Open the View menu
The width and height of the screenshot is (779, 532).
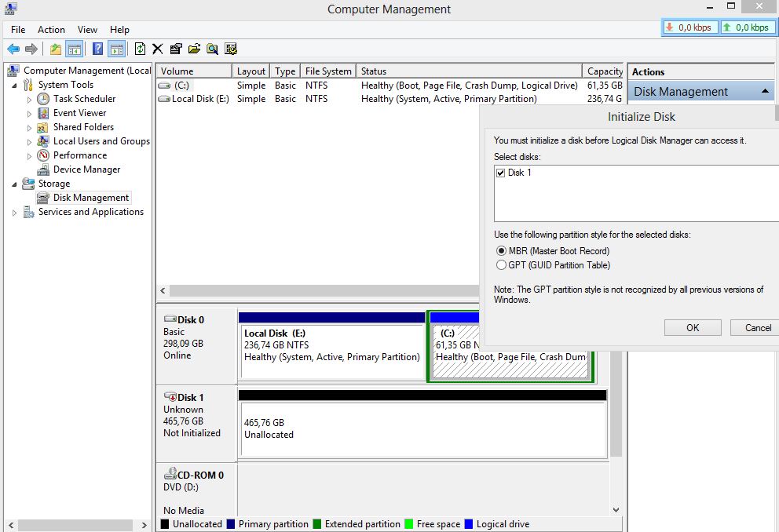pyautogui.click(x=87, y=30)
